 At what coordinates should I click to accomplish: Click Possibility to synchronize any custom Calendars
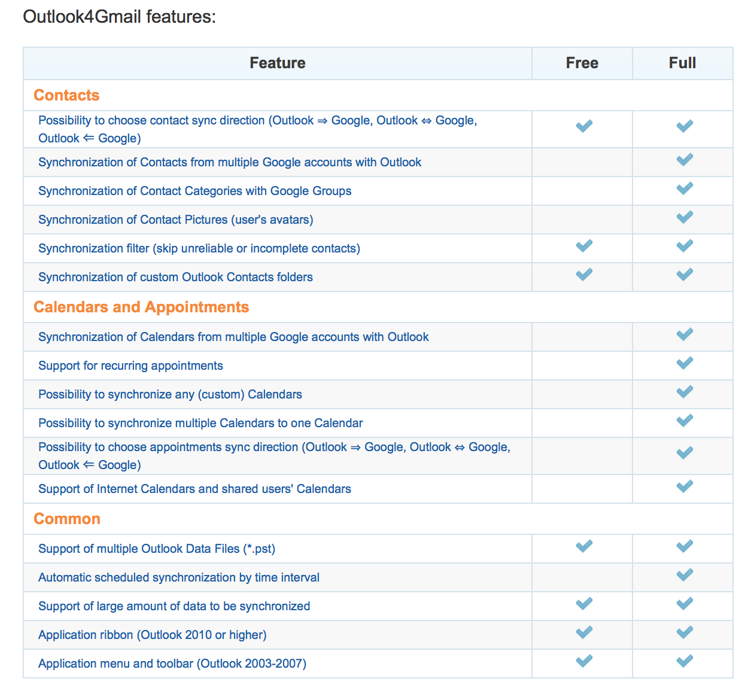click(170, 394)
